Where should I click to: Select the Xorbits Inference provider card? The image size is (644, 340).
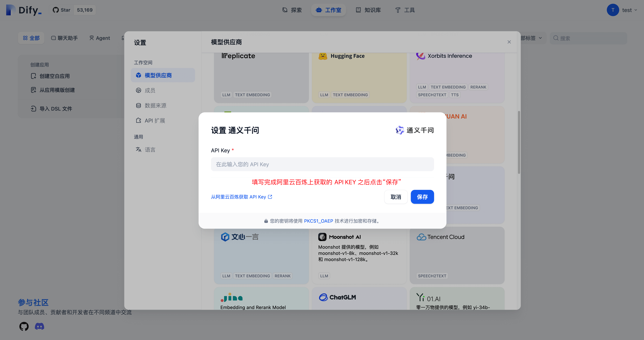pyautogui.click(x=457, y=77)
